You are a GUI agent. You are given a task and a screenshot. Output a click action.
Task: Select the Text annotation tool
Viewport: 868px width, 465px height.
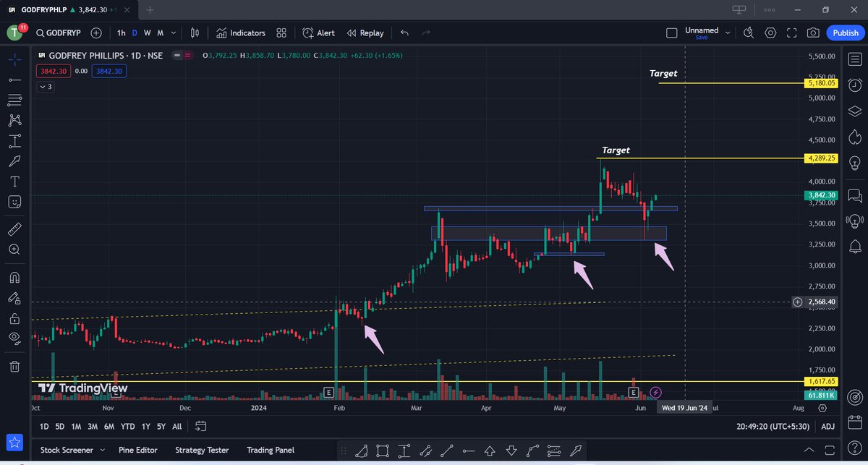(x=14, y=181)
